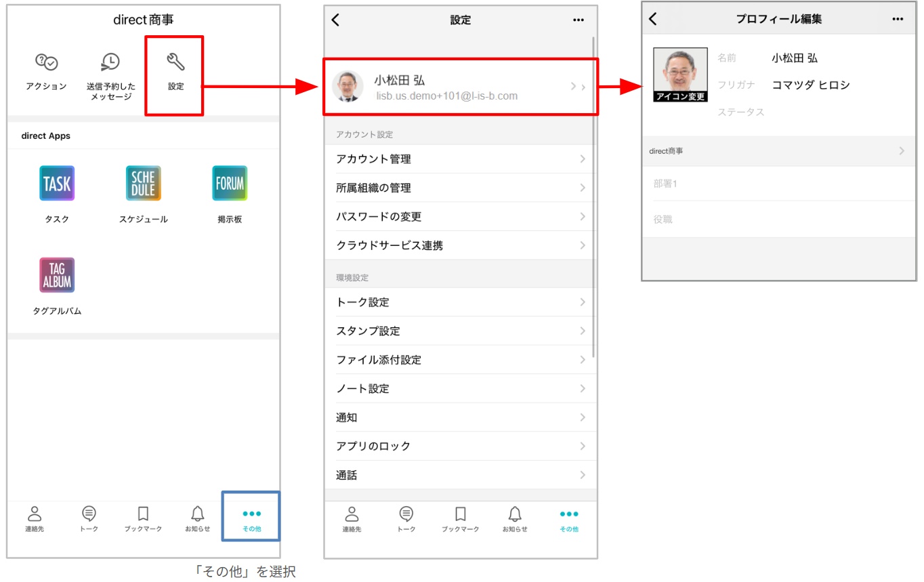Click the 設定 screen vertical scrollbar
The image size is (924, 582).
point(594,196)
